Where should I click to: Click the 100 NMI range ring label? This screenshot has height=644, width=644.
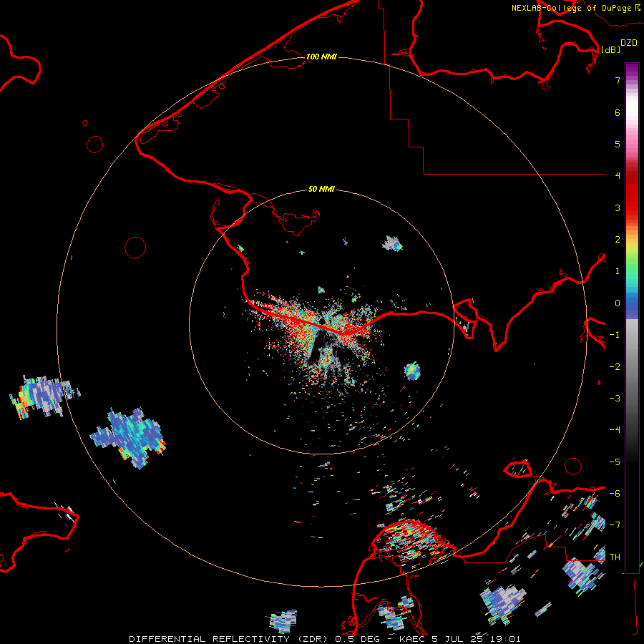click(x=321, y=57)
